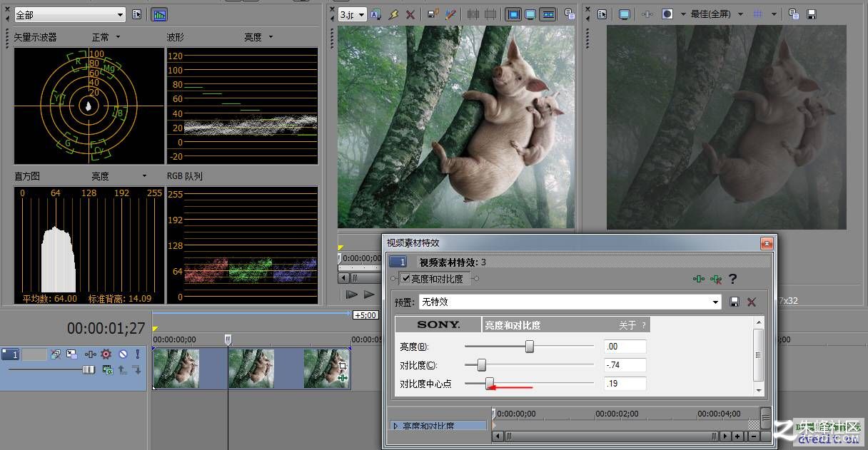Viewport: 868px width, 450px height.
Task: Open track motion icon on track 1
Action: (x=73, y=354)
